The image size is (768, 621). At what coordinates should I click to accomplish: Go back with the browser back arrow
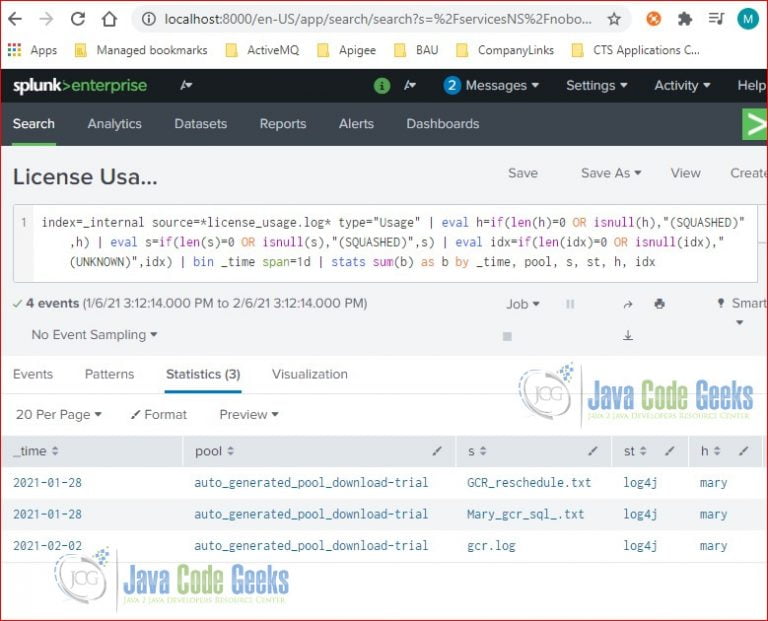15,19
